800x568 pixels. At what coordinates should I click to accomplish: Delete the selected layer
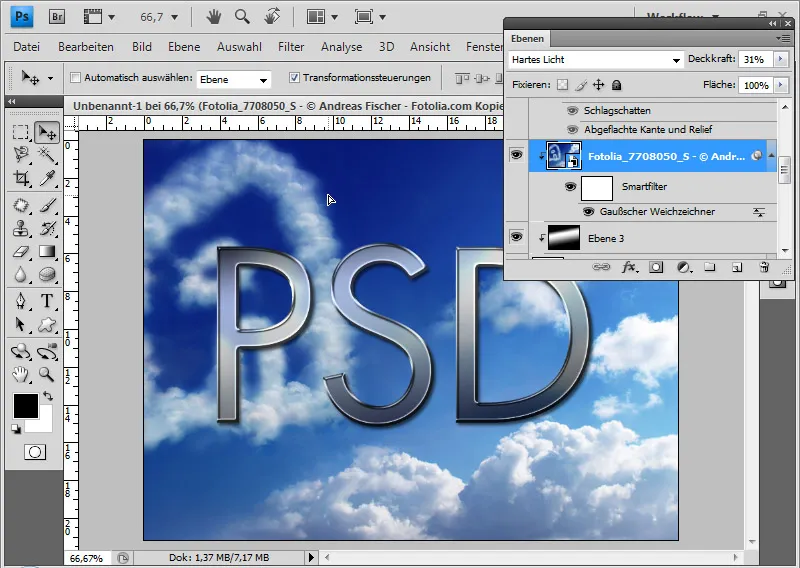[x=764, y=267]
